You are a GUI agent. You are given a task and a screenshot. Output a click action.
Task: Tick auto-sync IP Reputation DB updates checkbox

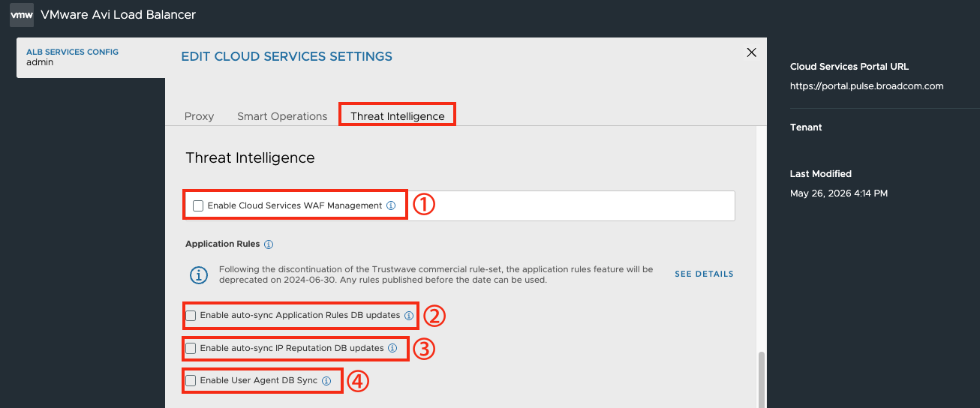click(191, 348)
